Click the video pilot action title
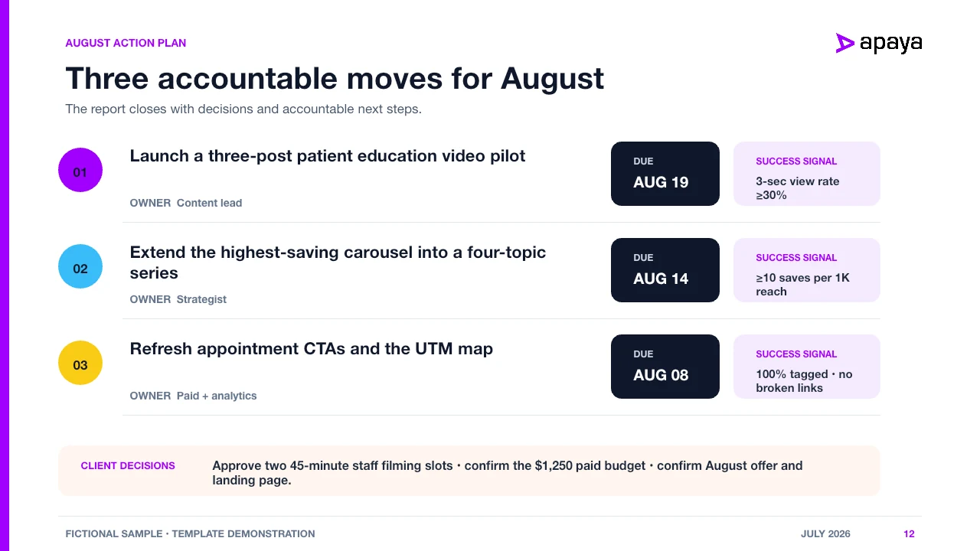This screenshot has height=551, width=980. tap(328, 156)
